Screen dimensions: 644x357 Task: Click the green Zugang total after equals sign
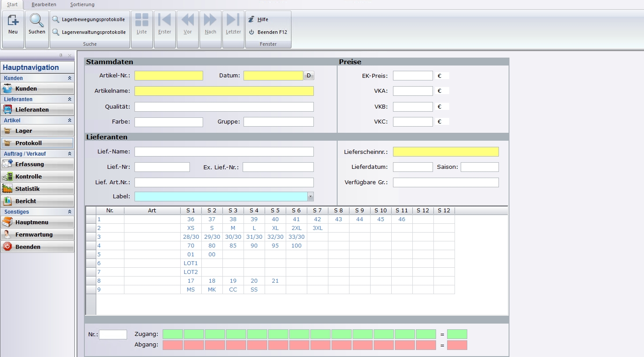[457, 334]
